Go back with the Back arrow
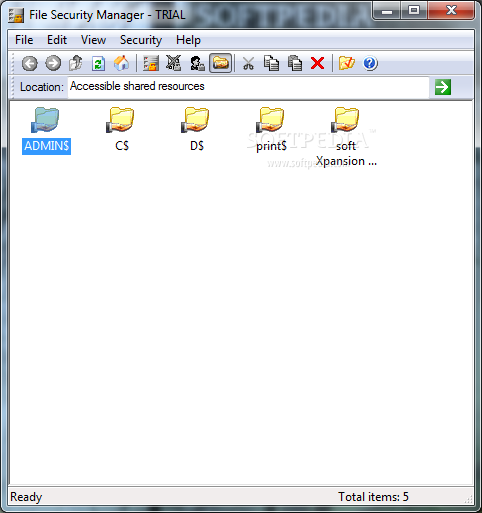This screenshot has width=482, height=513. click(30, 63)
